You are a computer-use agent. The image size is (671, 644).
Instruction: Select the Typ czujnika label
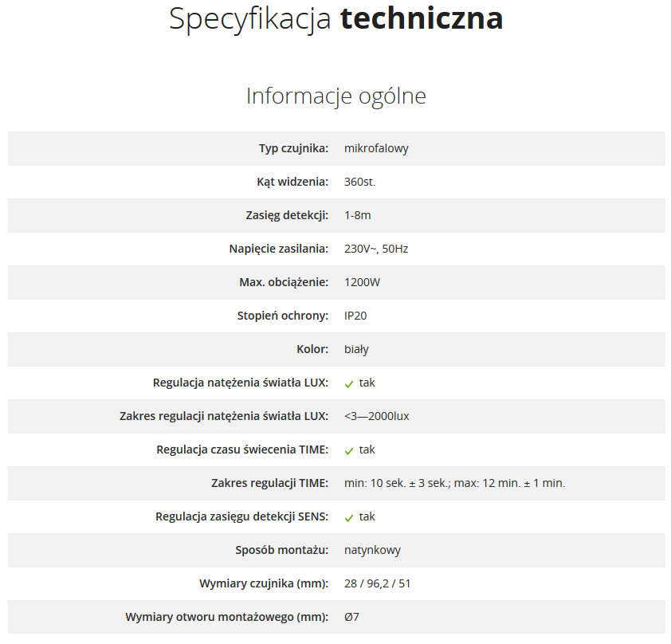293,148
